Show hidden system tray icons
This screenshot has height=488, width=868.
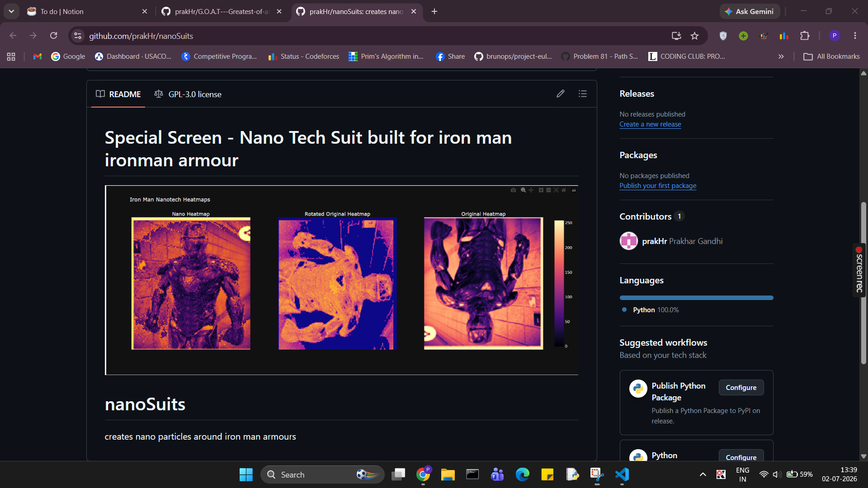(703, 474)
